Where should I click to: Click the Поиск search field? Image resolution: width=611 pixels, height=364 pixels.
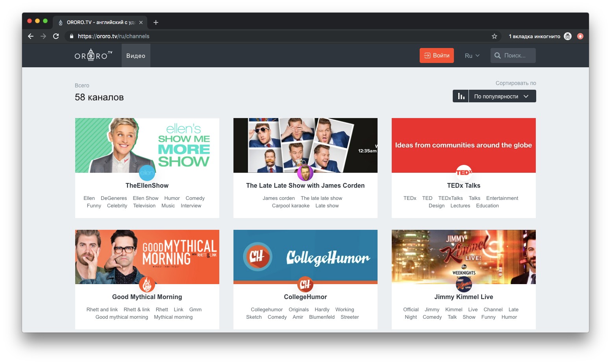[513, 55]
